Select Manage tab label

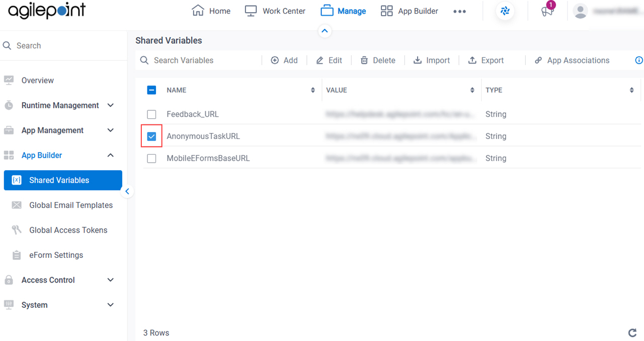(352, 11)
